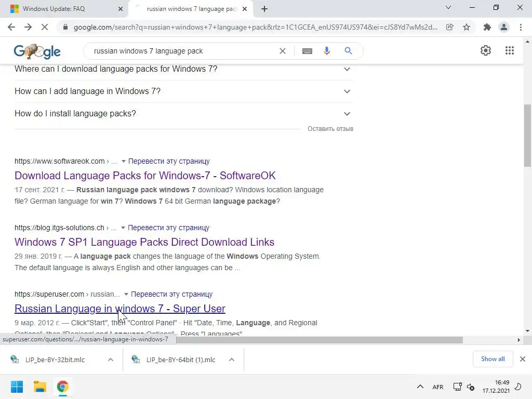Open Chrome's three-dot menu
Screen dimensions: 532x399
pos(521,27)
